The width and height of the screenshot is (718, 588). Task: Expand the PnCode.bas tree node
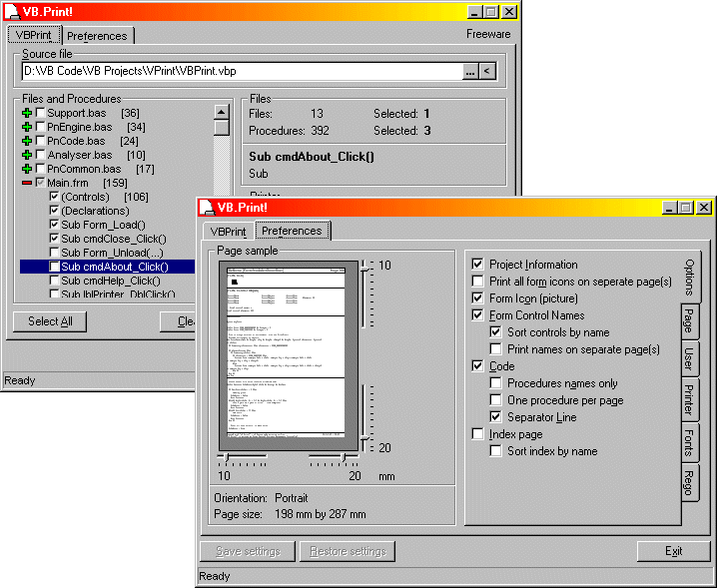click(x=27, y=141)
